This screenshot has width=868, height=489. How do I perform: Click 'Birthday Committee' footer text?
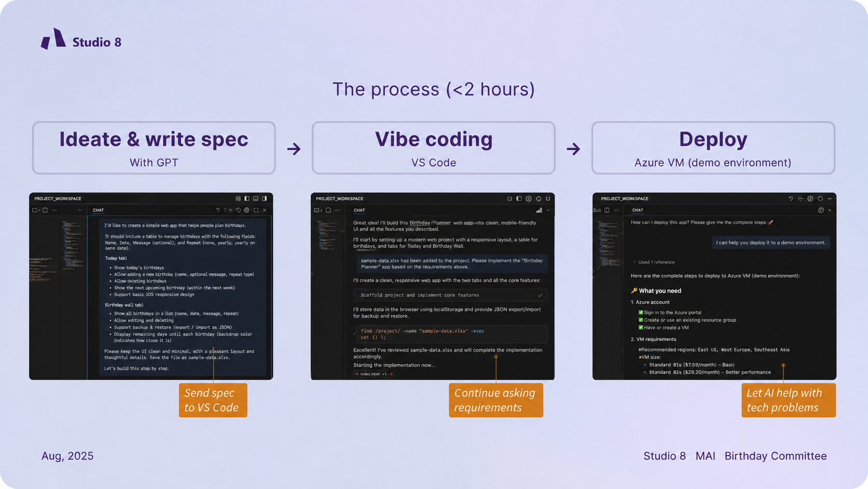coord(776,456)
